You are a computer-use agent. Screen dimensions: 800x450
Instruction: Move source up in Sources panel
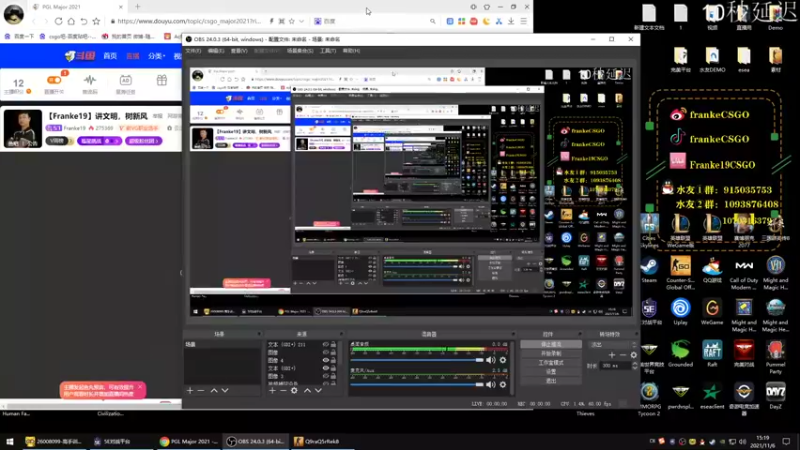(x=307, y=390)
